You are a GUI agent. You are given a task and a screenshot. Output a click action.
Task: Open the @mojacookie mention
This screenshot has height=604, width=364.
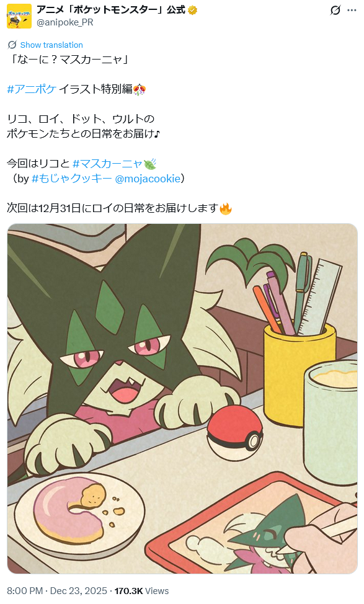[x=148, y=179]
